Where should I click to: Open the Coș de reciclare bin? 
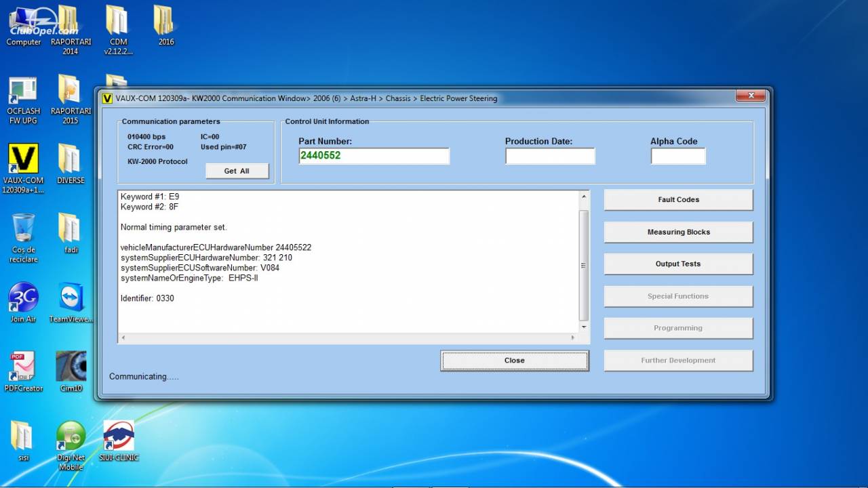tap(24, 238)
